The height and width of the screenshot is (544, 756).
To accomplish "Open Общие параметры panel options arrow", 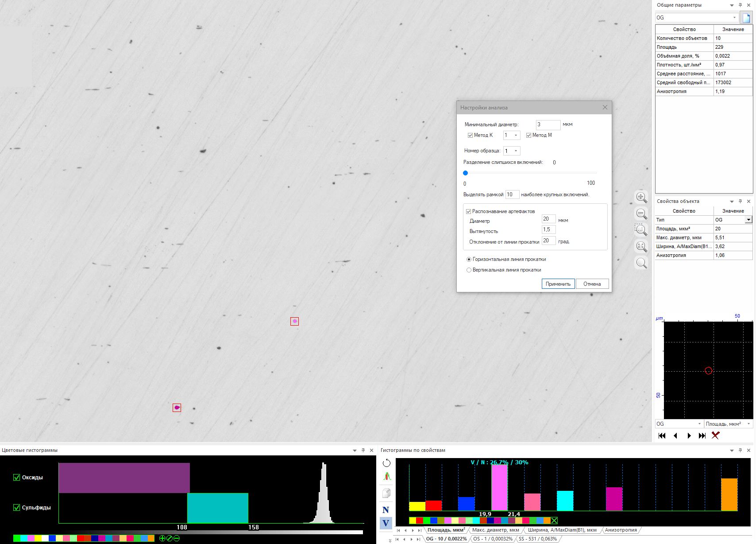I will tap(732, 5).
